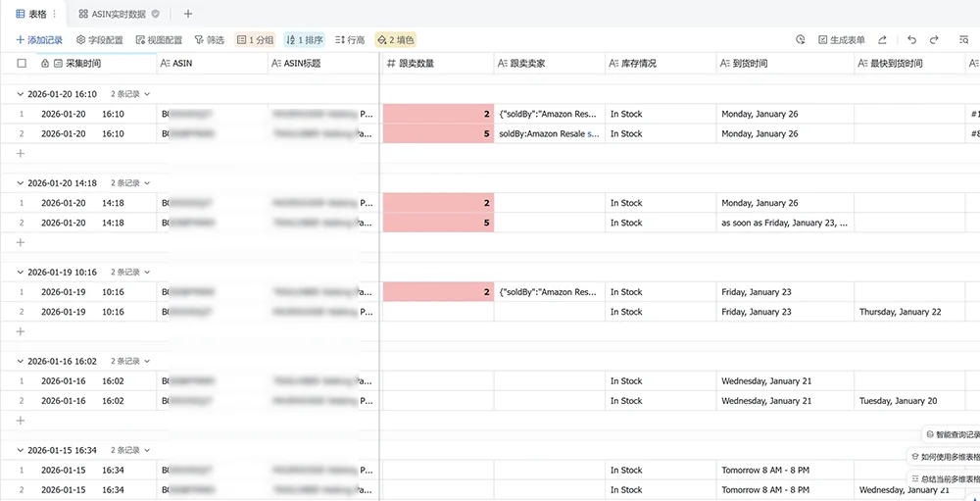This screenshot has height=501, width=980.
Task: Select the 最快到货时间 column header
Action: pos(909,63)
